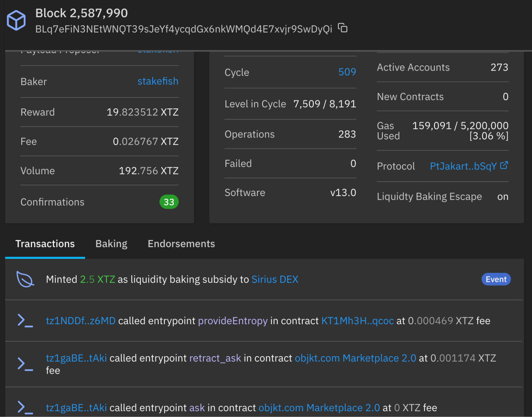Open cycle 509 link
The image size is (532, 417).
pyautogui.click(x=347, y=72)
